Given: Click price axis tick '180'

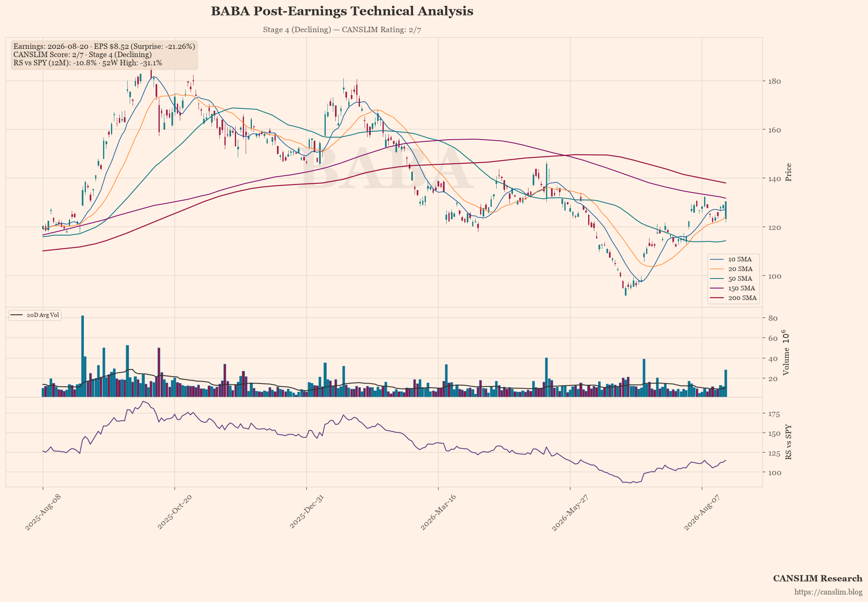Looking at the screenshot, I should (x=775, y=81).
